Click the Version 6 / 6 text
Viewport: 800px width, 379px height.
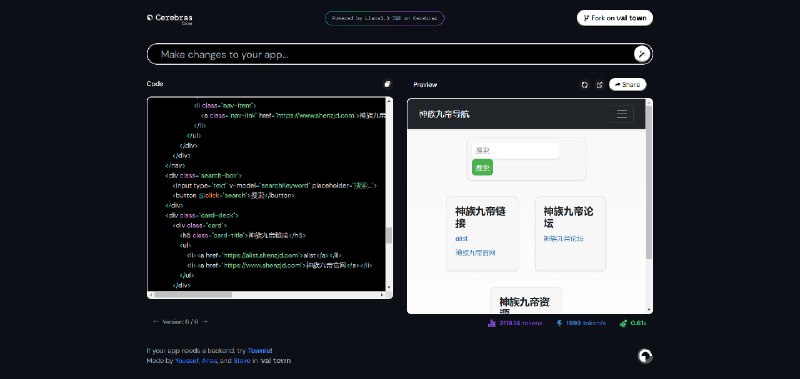tap(180, 322)
